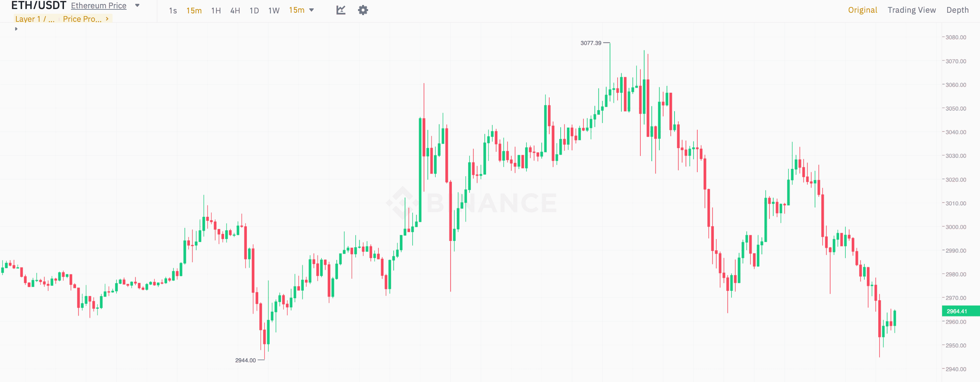This screenshot has width=980, height=382.
Task: Expand the 15m interval dropdown
Action: (311, 10)
